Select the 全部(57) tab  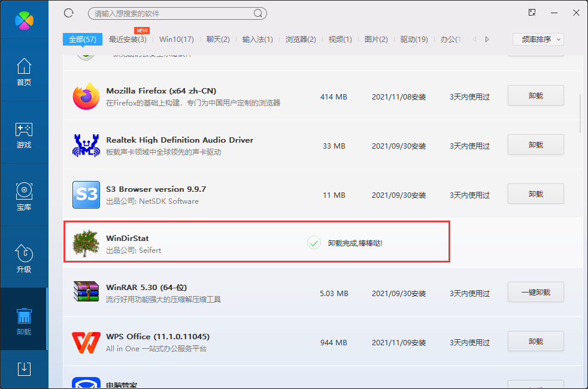click(83, 39)
